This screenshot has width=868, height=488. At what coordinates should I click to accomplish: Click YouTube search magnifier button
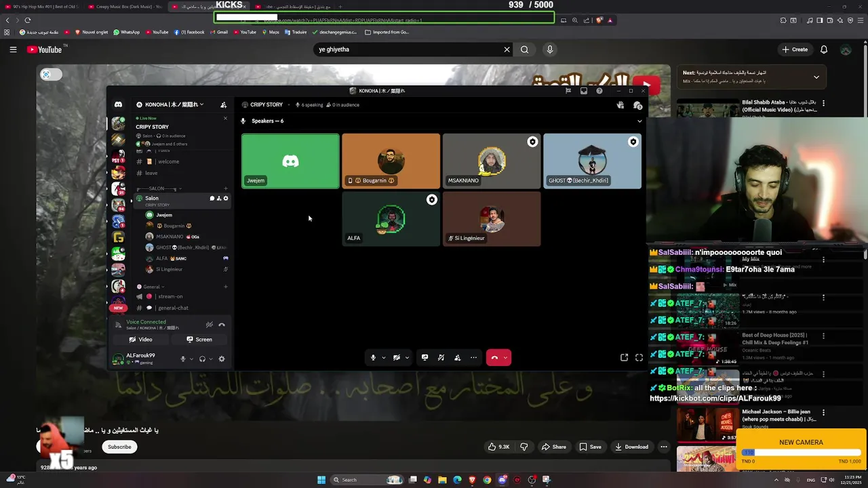(x=524, y=49)
